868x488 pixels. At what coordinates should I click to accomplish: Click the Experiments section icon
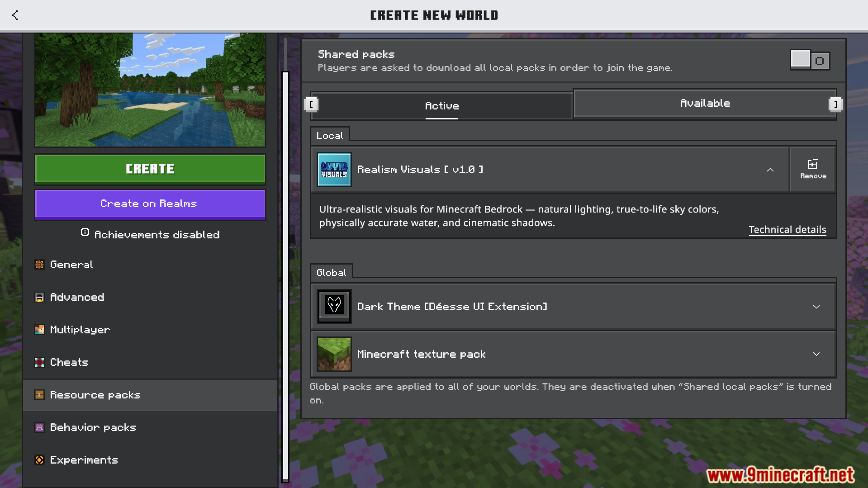(39, 460)
